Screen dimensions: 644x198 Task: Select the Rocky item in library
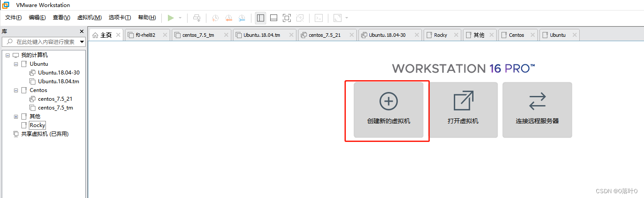[x=37, y=125]
